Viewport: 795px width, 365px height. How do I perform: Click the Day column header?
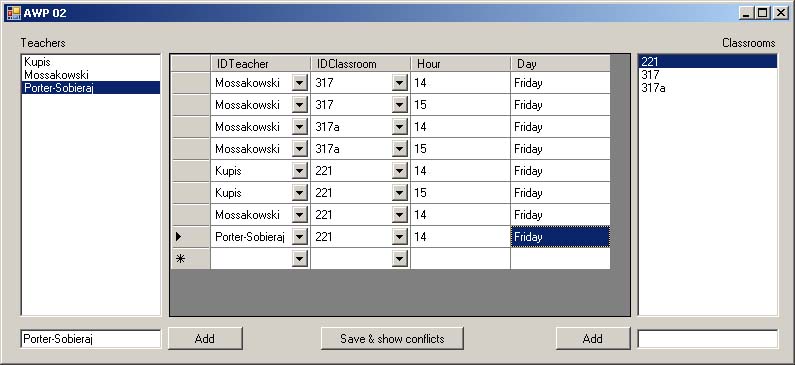click(560, 63)
